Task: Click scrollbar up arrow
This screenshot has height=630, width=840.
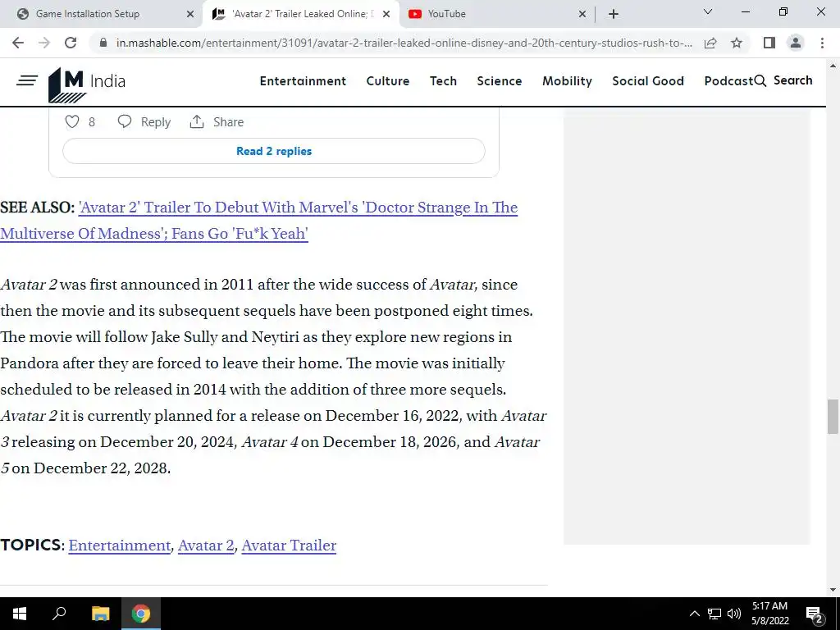Action: [x=833, y=66]
